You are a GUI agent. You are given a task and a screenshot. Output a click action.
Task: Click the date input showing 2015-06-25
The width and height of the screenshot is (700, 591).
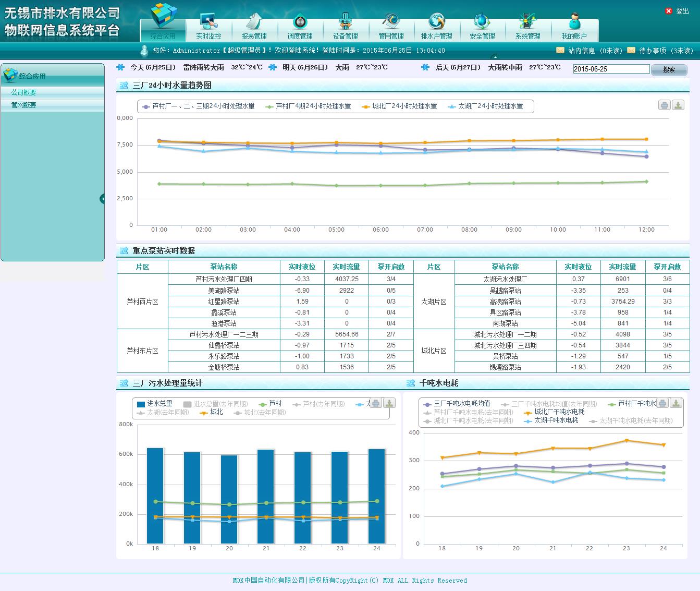(x=611, y=69)
